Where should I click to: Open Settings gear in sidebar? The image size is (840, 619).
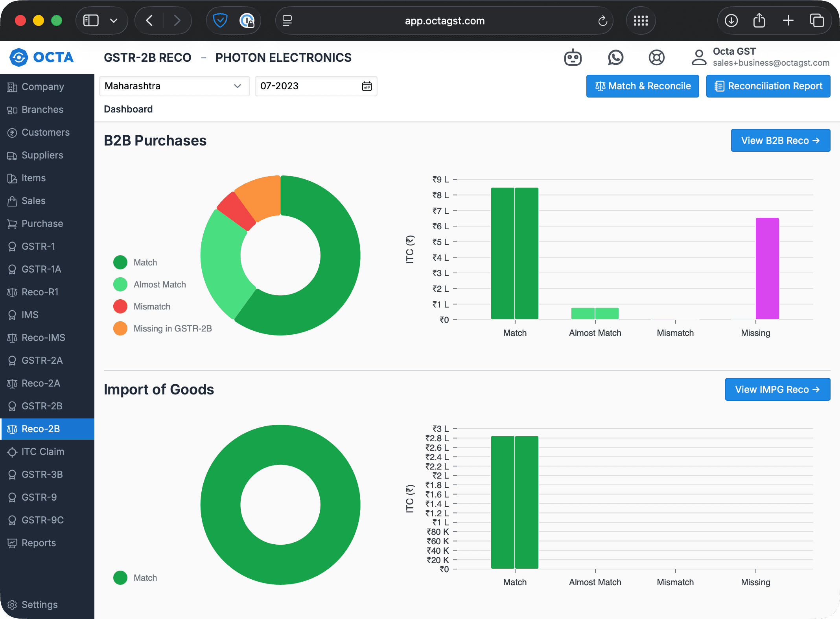coord(12,604)
